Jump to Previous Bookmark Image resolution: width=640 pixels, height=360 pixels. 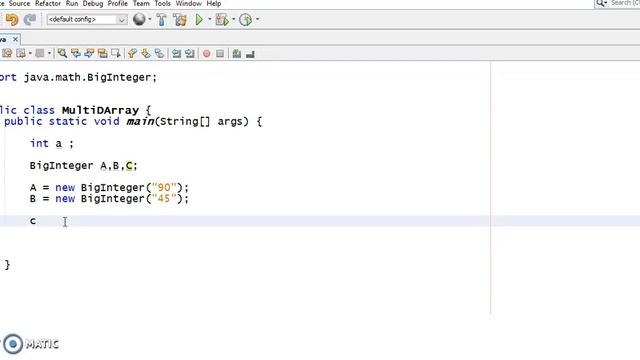(x=132, y=53)
